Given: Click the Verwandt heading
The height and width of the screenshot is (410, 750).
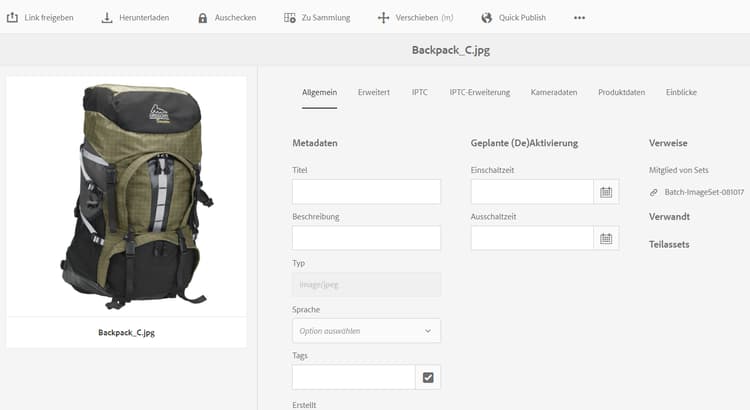Looking at the screenshot, I should 669,217.
